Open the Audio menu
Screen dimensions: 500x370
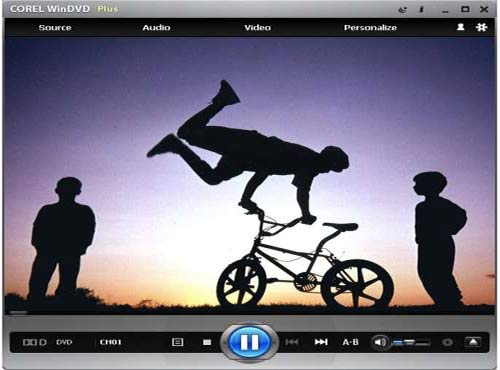click(x=156, y=28)
